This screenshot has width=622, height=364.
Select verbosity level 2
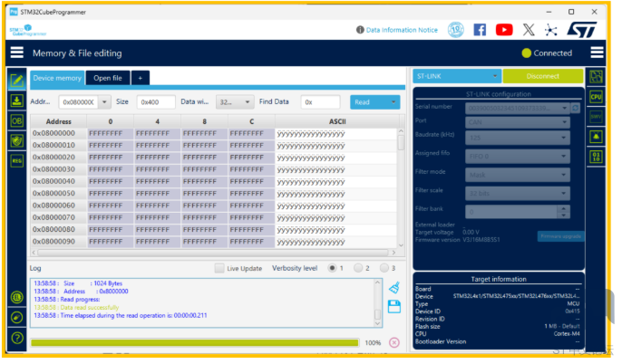(358, 268)
